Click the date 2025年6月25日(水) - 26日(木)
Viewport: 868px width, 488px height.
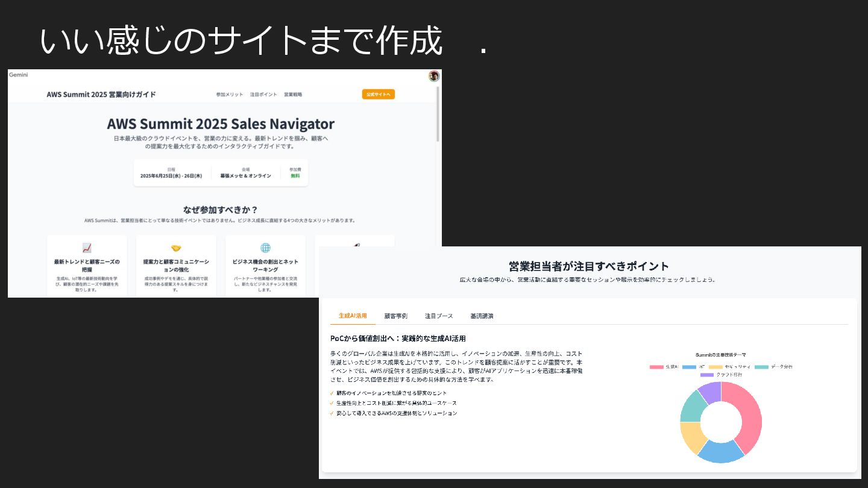[171, 176]
